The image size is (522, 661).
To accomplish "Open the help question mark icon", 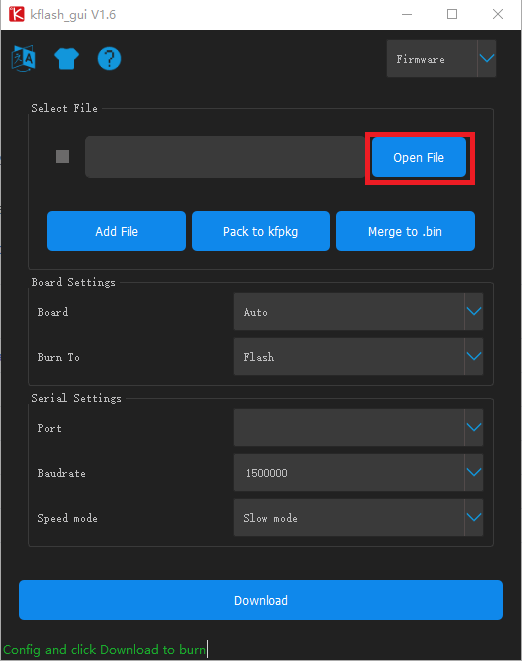I will 109,59.
